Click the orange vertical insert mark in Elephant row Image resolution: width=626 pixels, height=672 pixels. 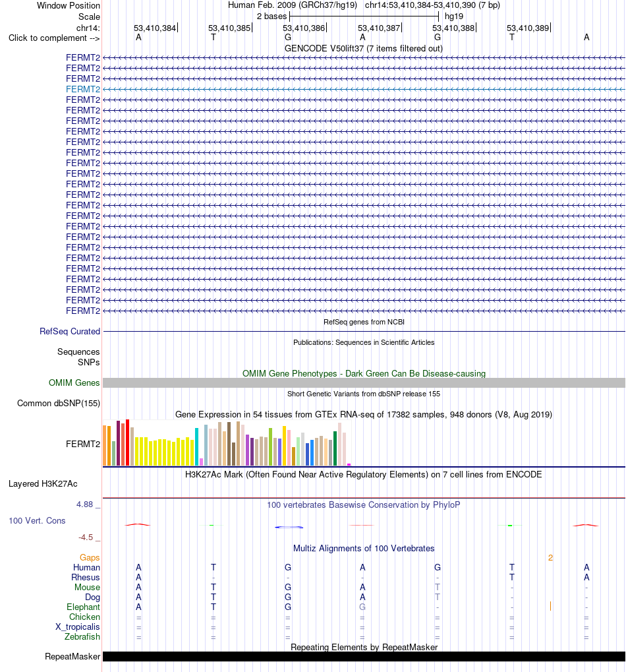550,607
